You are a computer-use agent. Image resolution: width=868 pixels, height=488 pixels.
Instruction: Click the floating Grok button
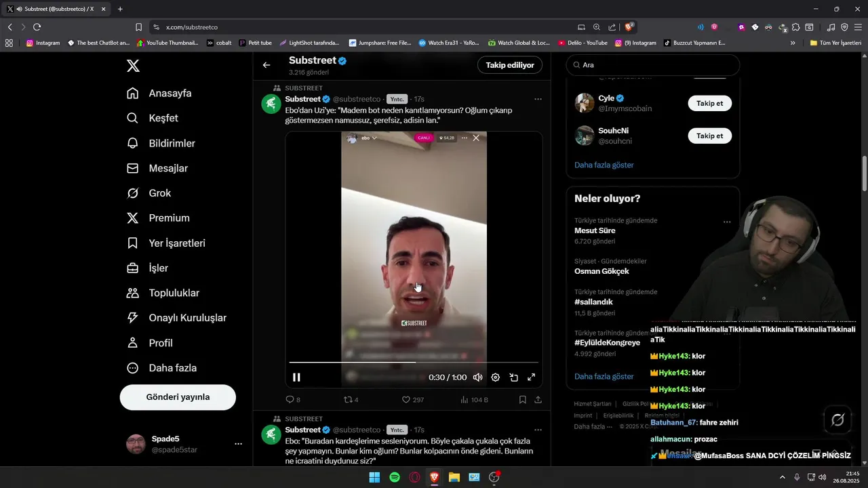[838, 420]
